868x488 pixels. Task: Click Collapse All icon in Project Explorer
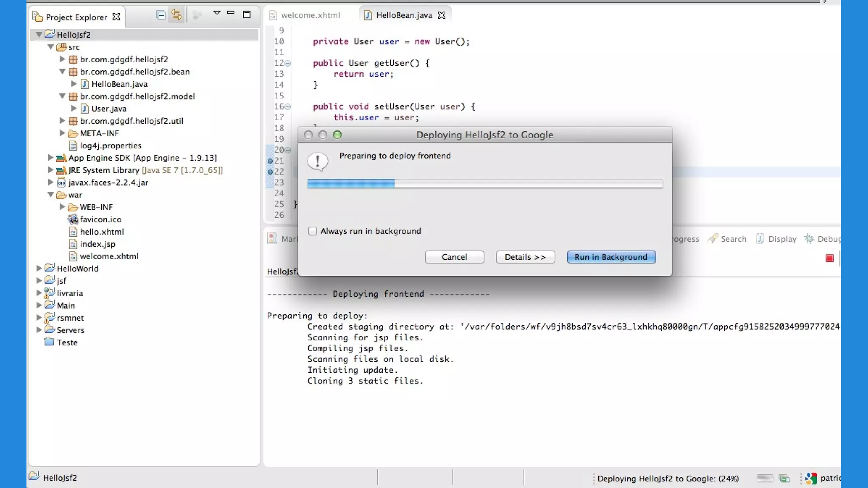(161, 15)
